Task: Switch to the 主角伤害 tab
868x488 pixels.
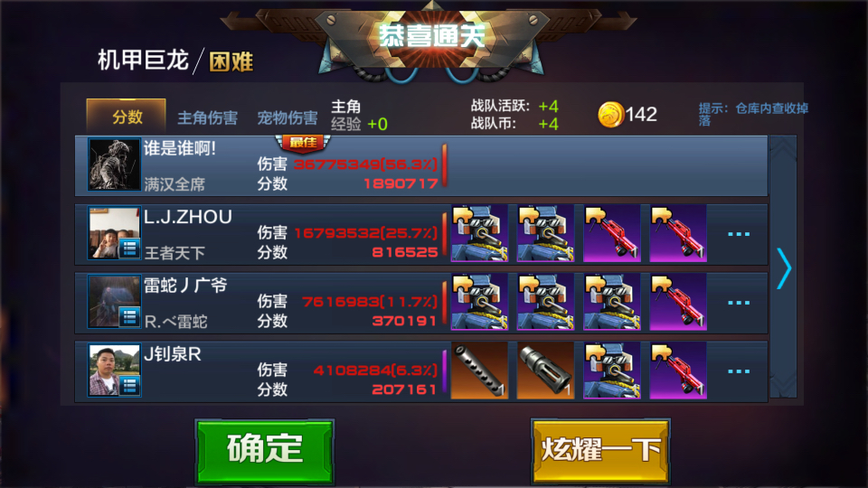Action: coord(208,117)
